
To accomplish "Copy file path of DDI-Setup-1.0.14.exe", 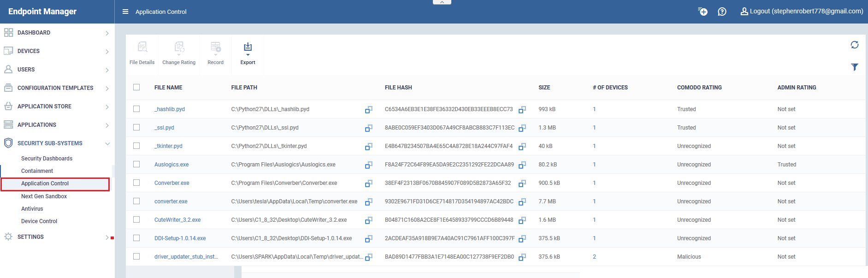I will tap(369, 239).
